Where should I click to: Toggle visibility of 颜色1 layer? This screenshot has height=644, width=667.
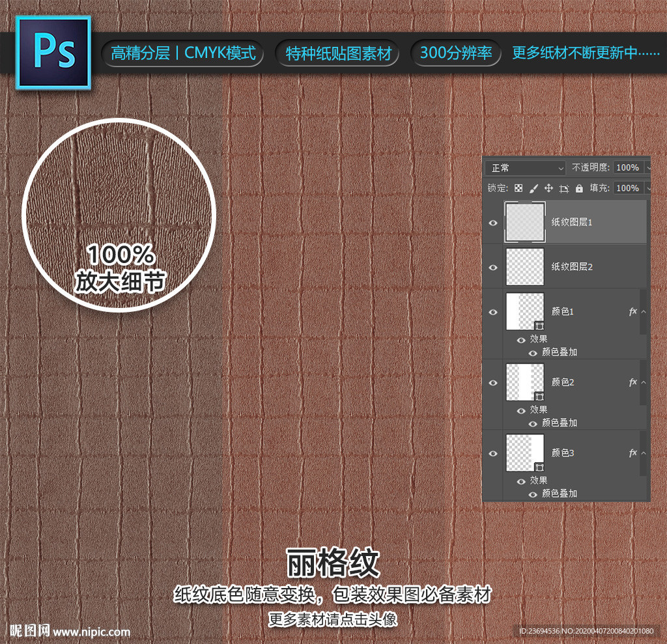(x=493, y=312)
